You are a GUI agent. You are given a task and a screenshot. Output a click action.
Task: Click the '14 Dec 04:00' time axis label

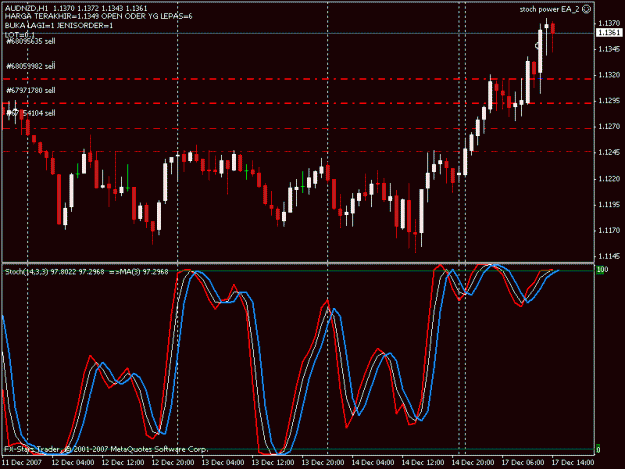coord(373,463)
